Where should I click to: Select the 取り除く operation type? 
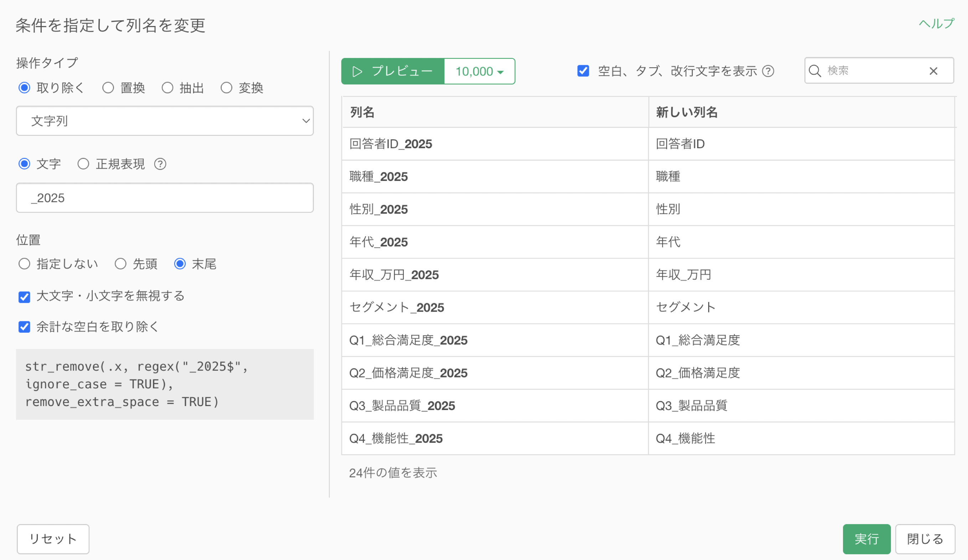24,88
